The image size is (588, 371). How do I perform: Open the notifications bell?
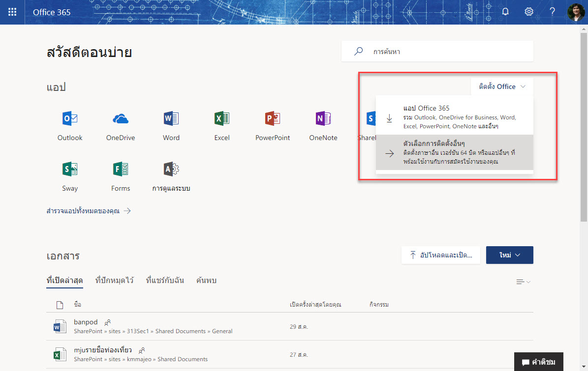tap(505, 12)
